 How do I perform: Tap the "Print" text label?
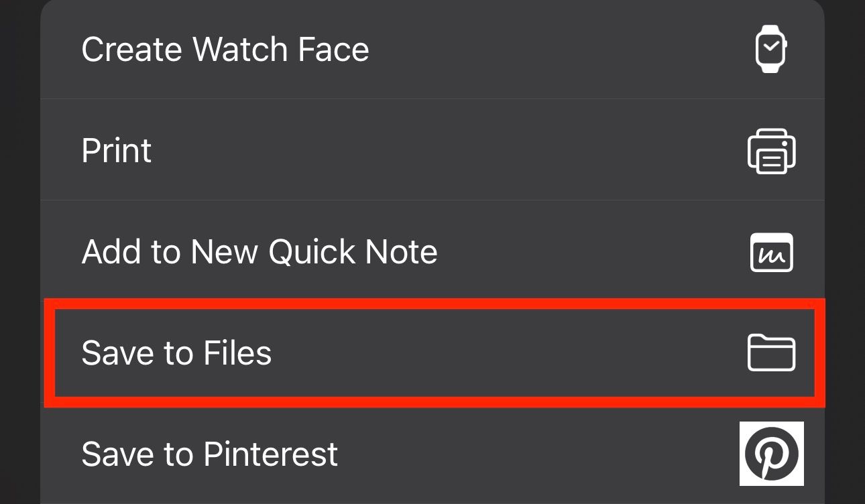click(117, 151)
